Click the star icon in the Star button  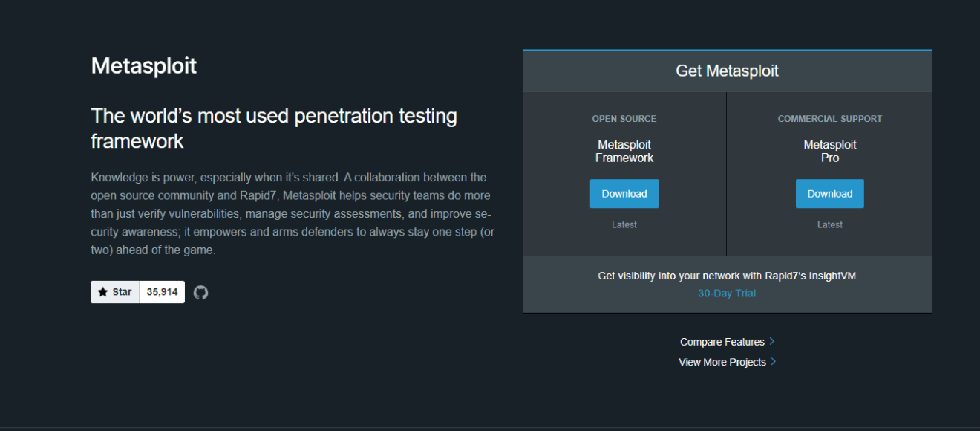tap(104, 291)
